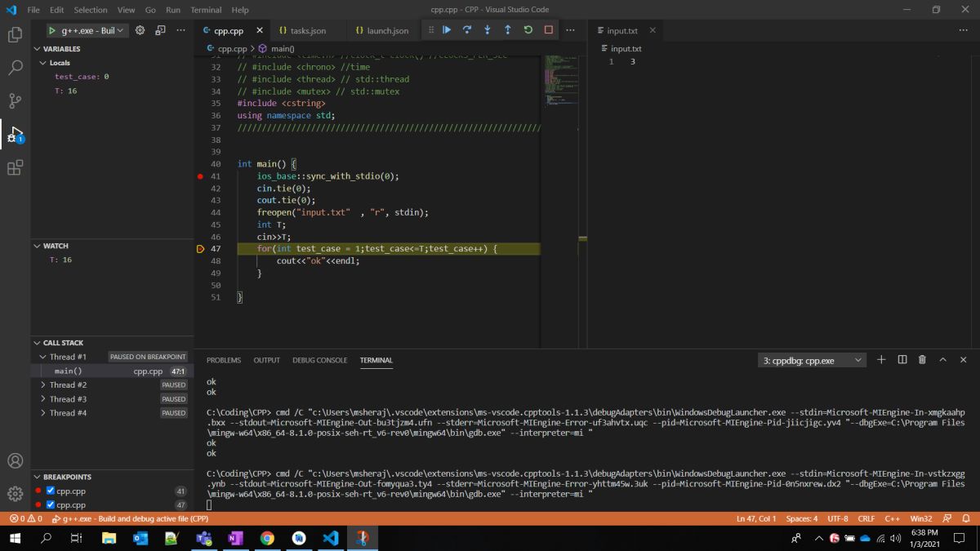Open launch.json with the gear icon
980x551 pixels.
point(140,30)
